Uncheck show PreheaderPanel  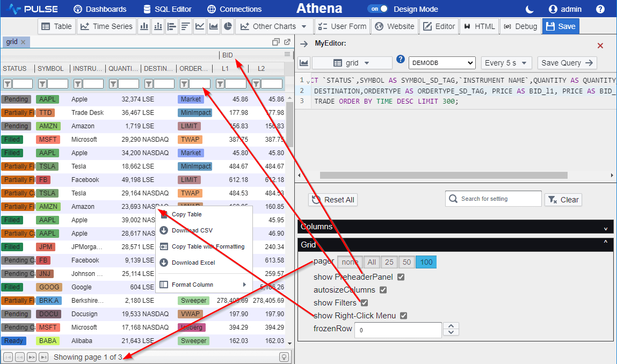[401, 277]
